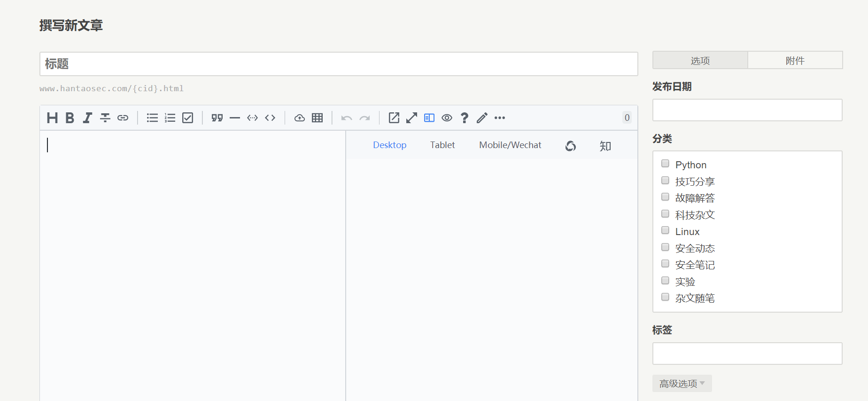This screenshot has width=868, height=401.
Task: Switch to the 附件 attachments tab
Action: point(795,61)
